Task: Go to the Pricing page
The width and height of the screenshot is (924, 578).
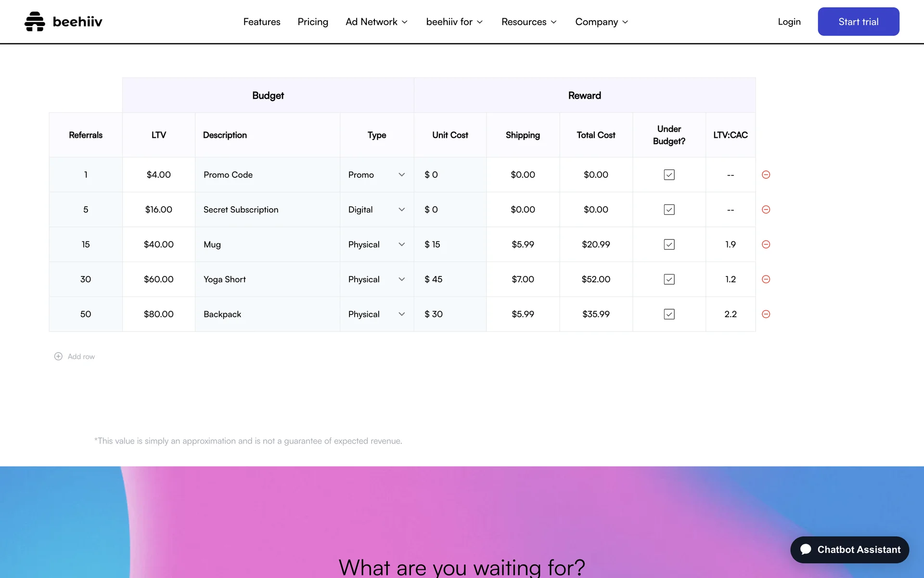Action: pyautogui.click(x=313, y=22)
